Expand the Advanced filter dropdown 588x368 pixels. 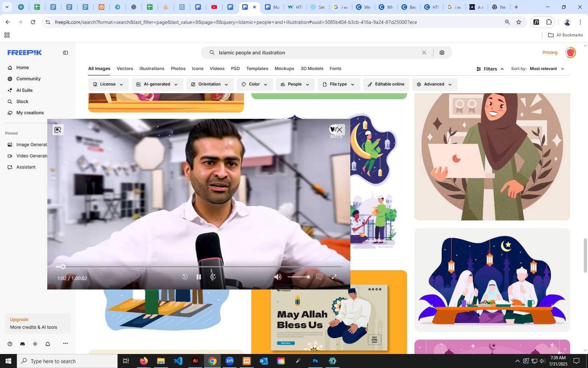(435, 84)
